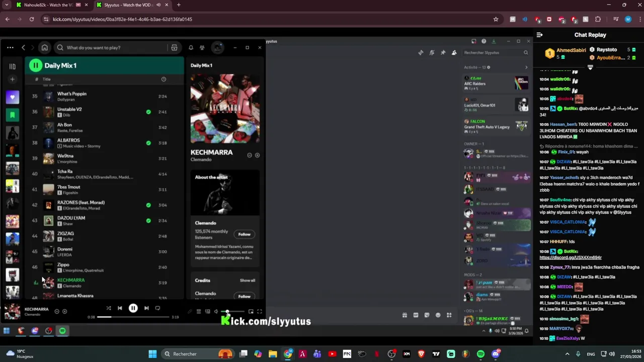Open Discord Help question mark icon

tap(484, 41)
